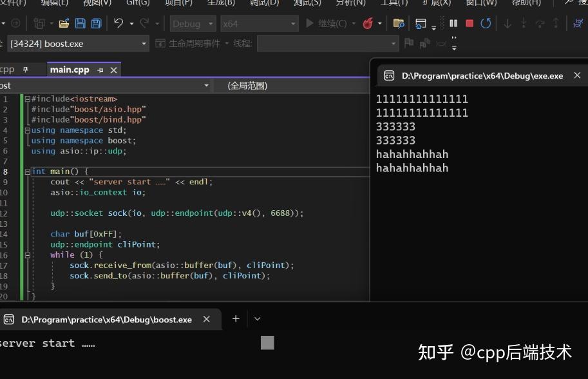
Task: Toggle the flag marker icon near 生命周期事件
Action: (x=409, y=43)
